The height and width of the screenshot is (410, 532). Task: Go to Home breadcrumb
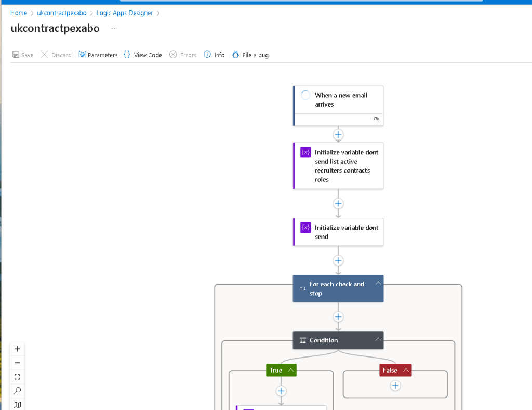(19, 13)
